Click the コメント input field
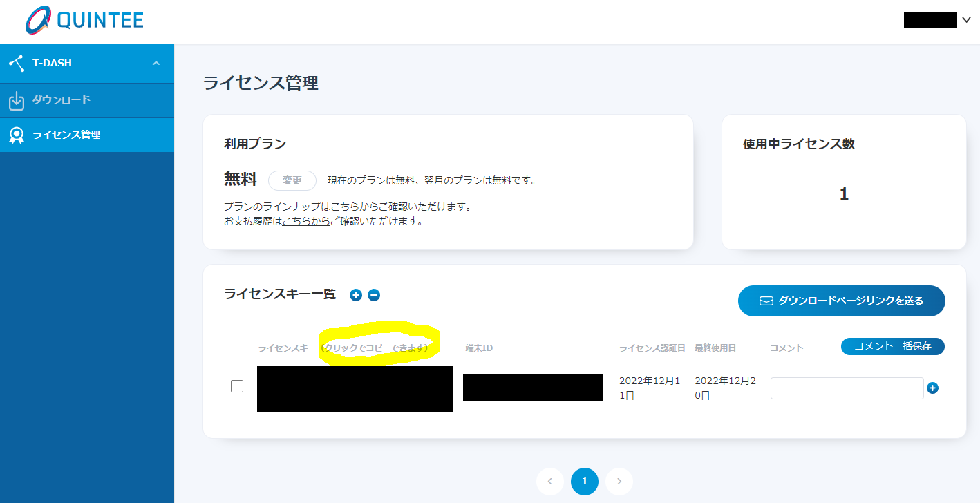The height and width of the screenshot is (503, 980). [x=847, y=388]
